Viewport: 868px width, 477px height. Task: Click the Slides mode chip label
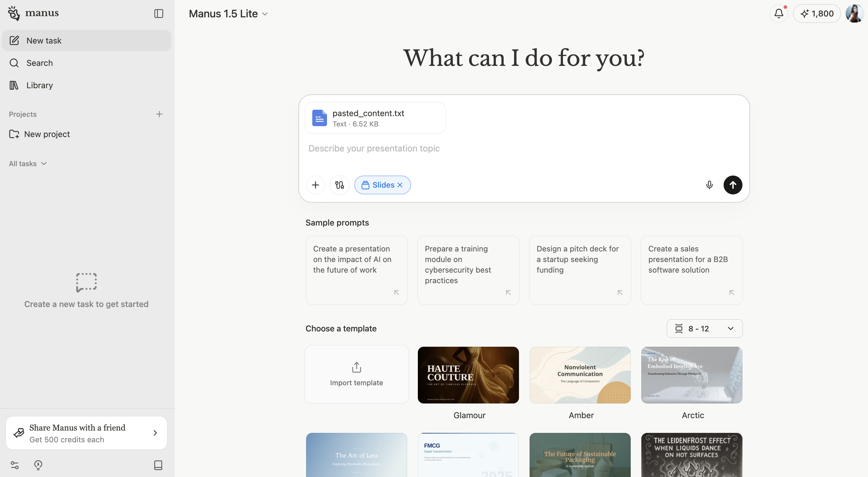coord(383,185)
